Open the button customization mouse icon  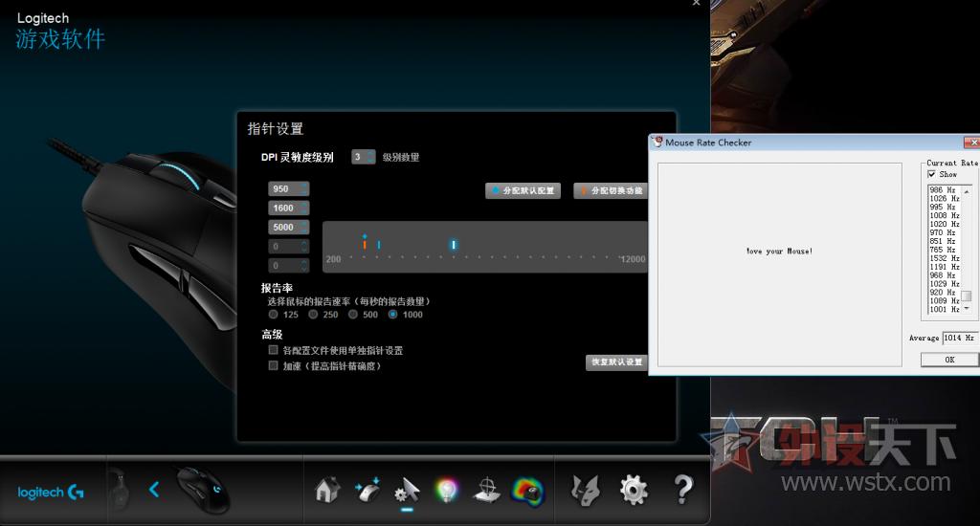367,491
